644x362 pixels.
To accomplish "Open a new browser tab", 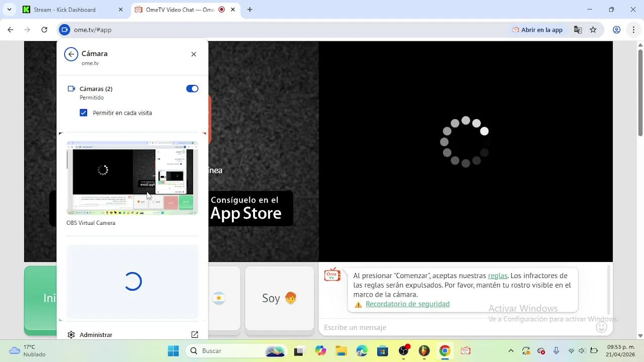I will [x=250, y=10].
